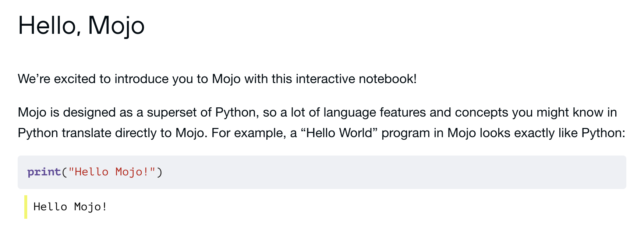Click the print keyword in code cell
Image resolution: width=644 pixels, height=232 pixels.
[x=44, y=172]
